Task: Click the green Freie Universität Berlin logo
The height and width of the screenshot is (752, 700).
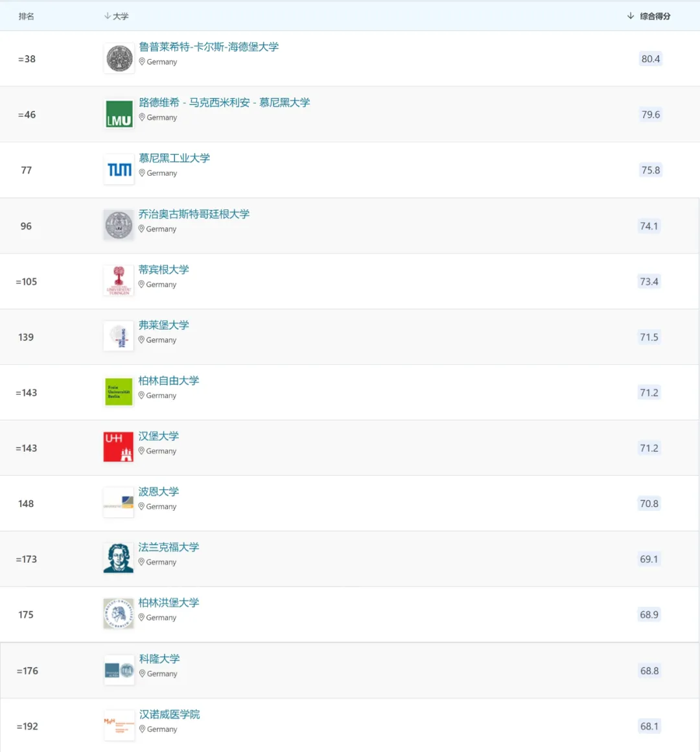Action: pyautogui.click(x=119, y=392)
